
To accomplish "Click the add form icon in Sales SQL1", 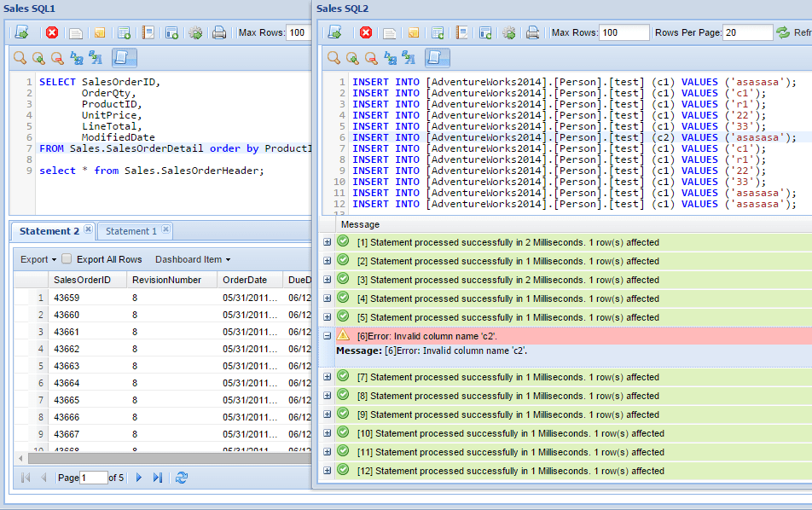I will coord(172,33).
